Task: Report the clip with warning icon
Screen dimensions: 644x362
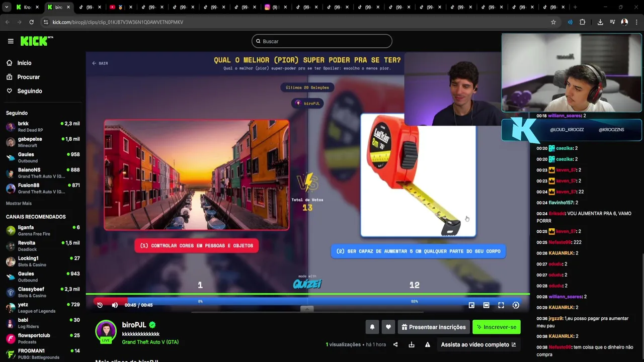Action: tap(428, 344)
